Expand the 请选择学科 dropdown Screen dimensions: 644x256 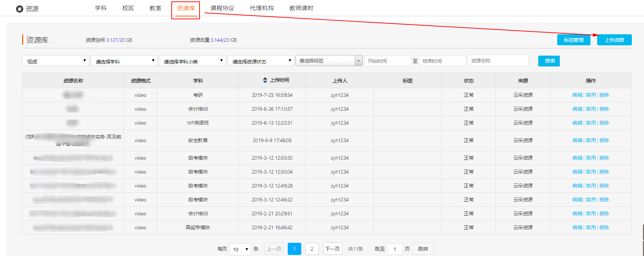(124, 61)
